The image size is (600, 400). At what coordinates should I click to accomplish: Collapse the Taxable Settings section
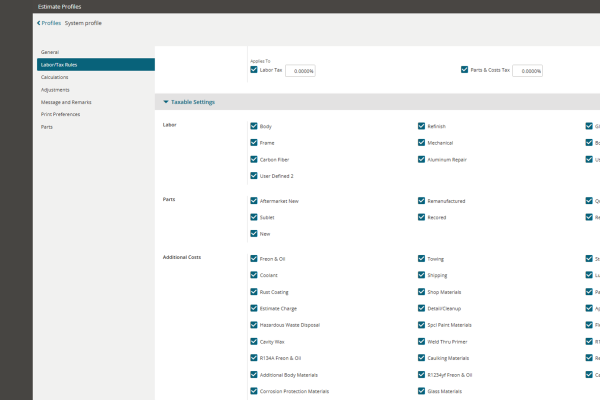click(x=166, y=102)
